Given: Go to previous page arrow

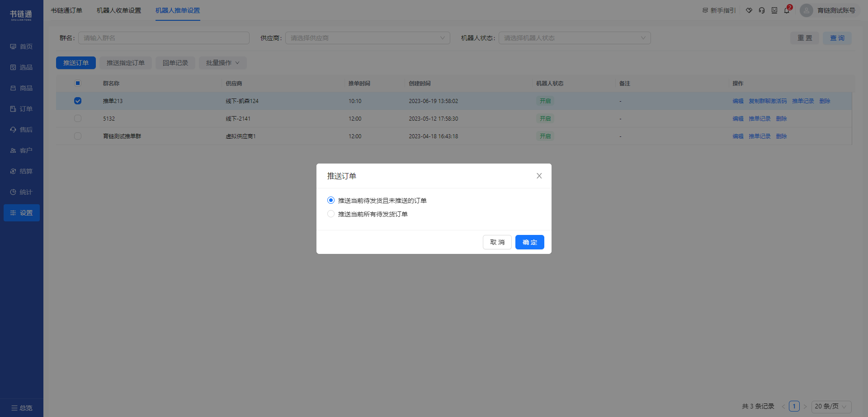Looking at the screenshot, I should click(783, 406).
